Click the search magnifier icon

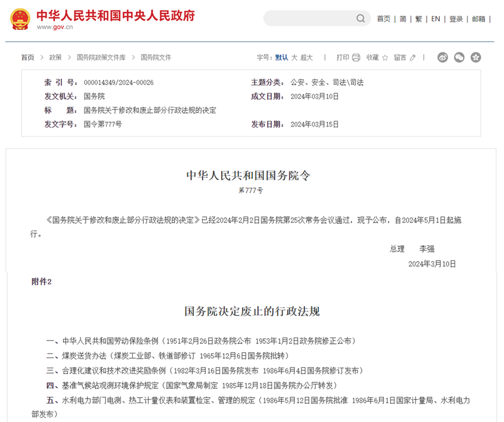(x=361, y=18)
